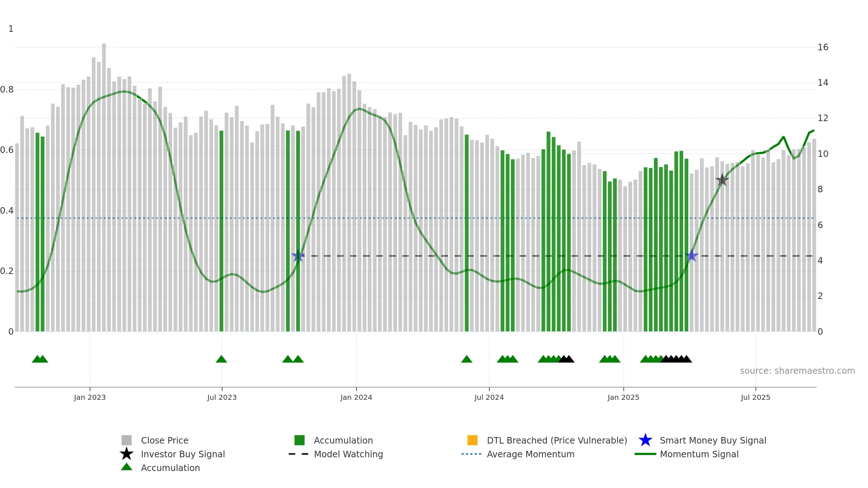The height and width of the screenshot is (488, 868).
Task: Click the single green triangle above Jul 2023
Action: (x=221, y=359)
